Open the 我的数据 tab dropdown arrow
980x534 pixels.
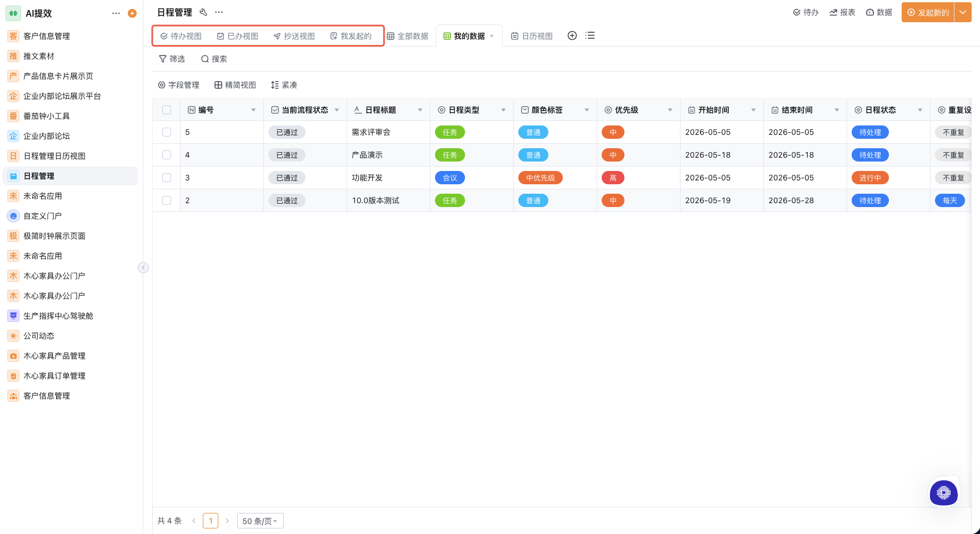tap(492, 36)
